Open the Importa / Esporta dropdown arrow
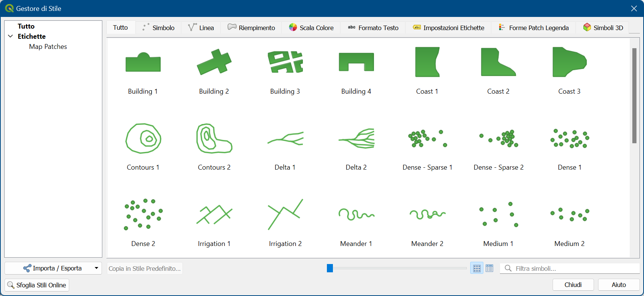The image size is (644, 296). click(x=96, y=268)
